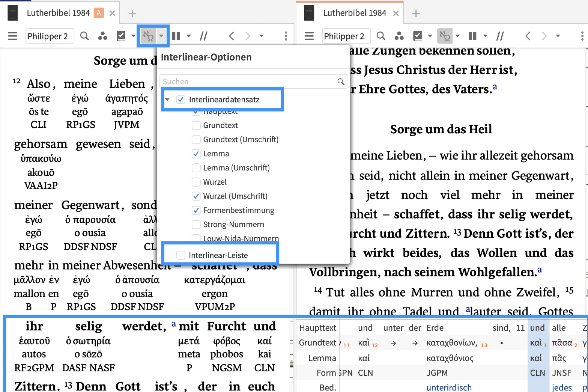Image resolution: width=588 pixels, height=392 pixels.
Task: Enable Grundtext (Umschrift) checkbox
Action: coord(196,139)
